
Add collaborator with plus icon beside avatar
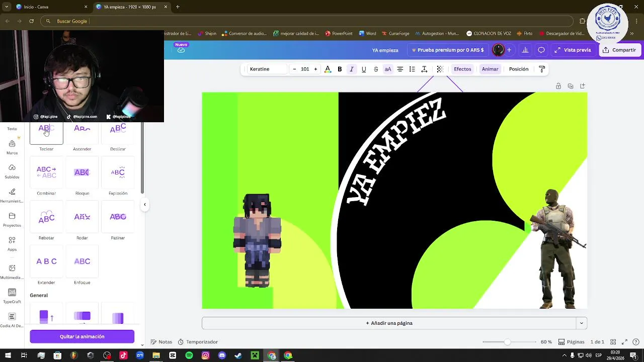click(509, 50)
